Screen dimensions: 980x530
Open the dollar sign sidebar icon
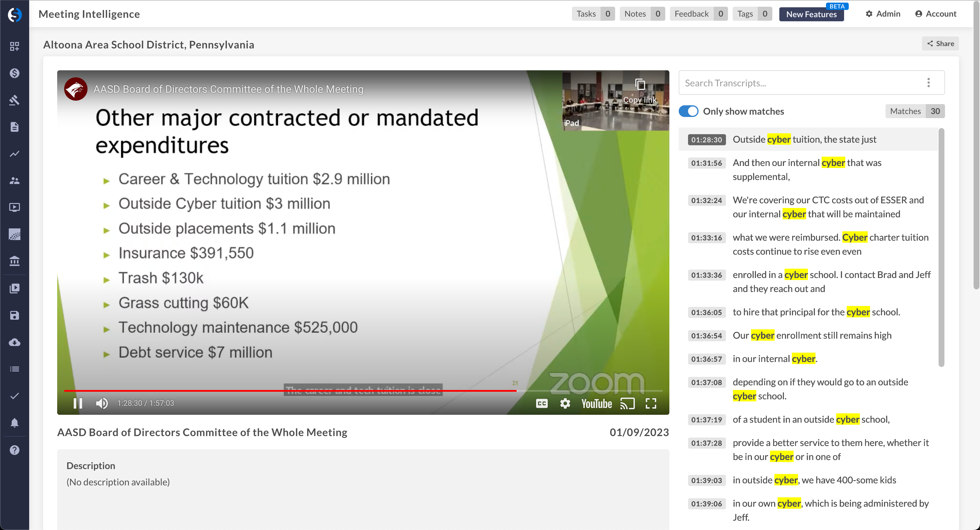coord(15,73)
